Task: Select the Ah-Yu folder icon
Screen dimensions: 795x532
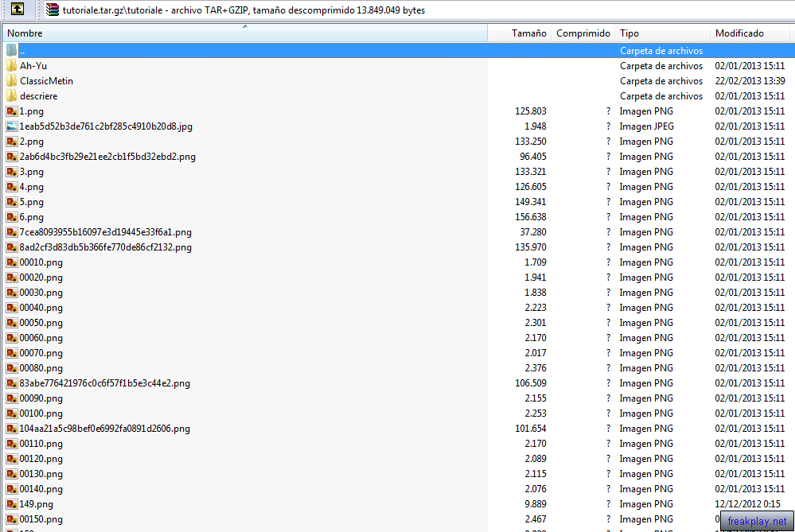Action: pyautogui.click(x=12, y=66)
